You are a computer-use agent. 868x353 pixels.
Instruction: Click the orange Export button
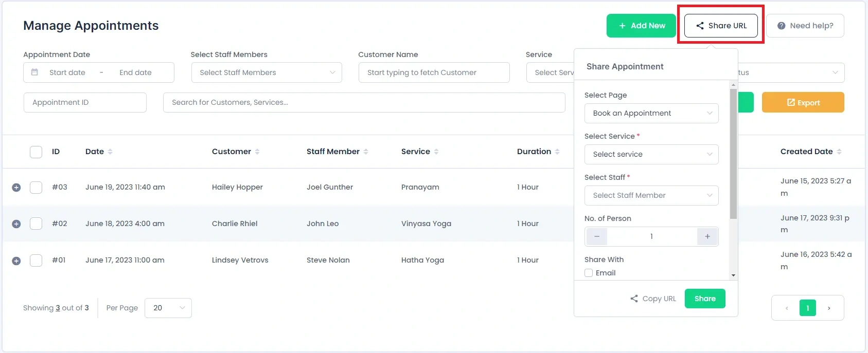click(803, 102)
